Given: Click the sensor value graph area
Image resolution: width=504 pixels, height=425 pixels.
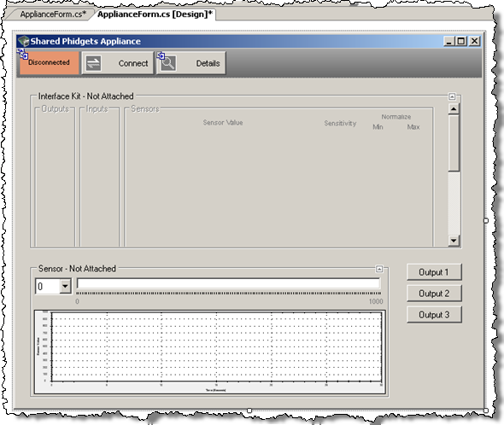Looking at the screenshot, I should tap(210, 352).
